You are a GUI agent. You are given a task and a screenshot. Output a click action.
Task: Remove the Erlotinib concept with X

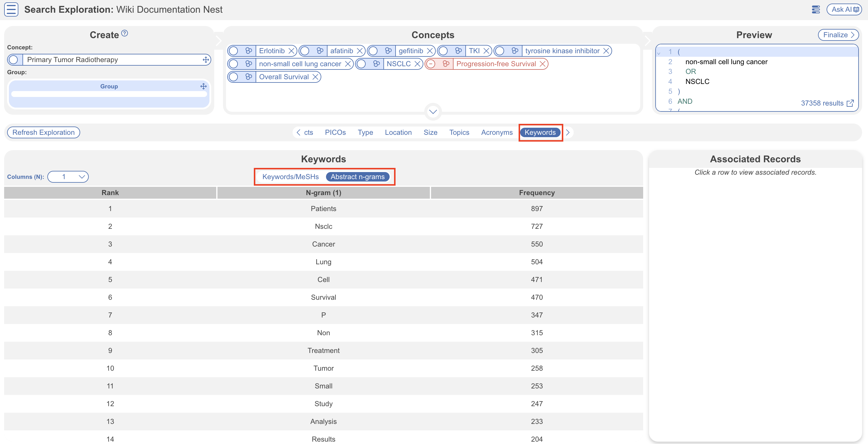(291, 51)
